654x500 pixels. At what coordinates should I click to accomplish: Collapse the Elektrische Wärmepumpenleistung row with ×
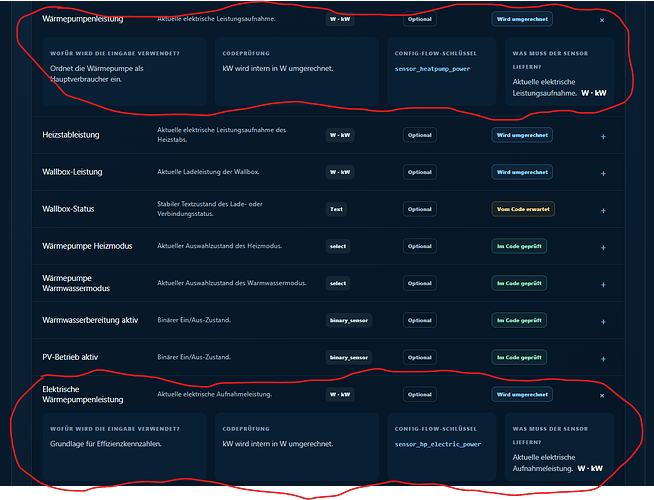(x=602, y=395)
